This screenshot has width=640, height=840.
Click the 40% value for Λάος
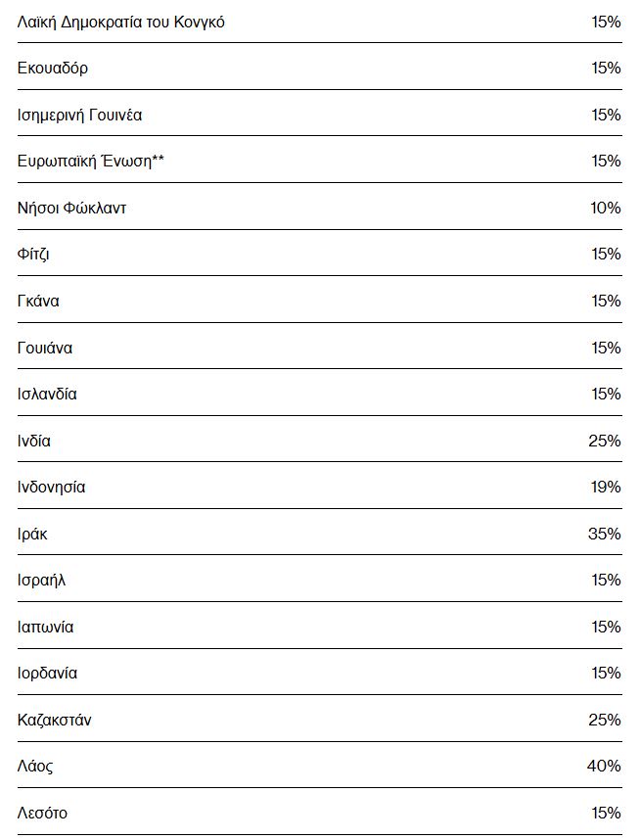[x=604, y=766]
